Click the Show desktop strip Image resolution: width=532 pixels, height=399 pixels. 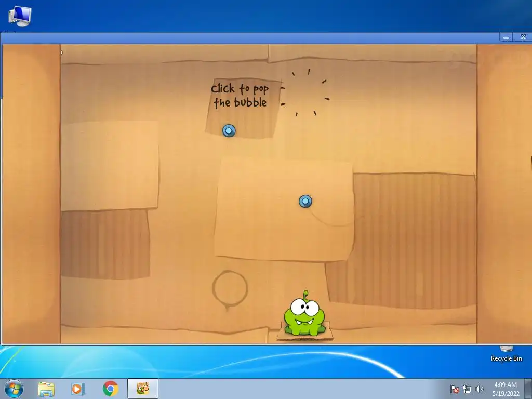[528, 389]
